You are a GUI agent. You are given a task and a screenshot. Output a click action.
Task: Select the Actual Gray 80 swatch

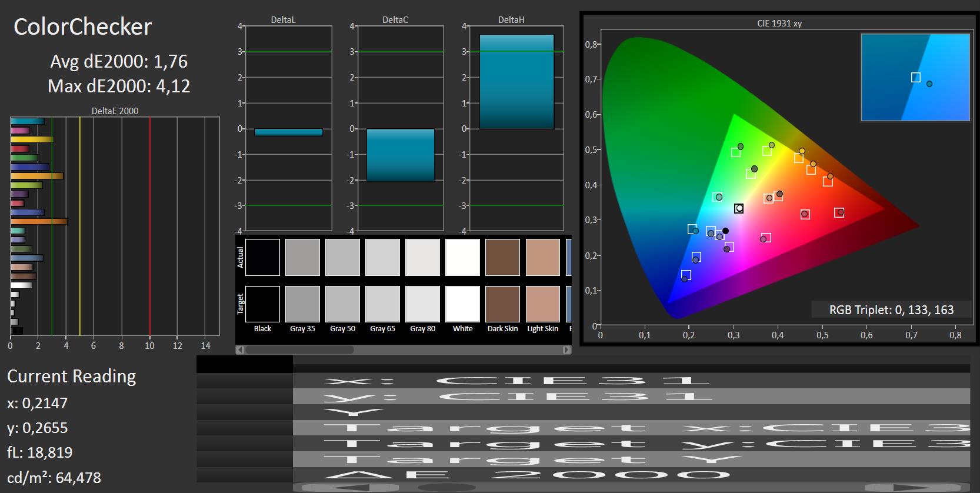422,257
